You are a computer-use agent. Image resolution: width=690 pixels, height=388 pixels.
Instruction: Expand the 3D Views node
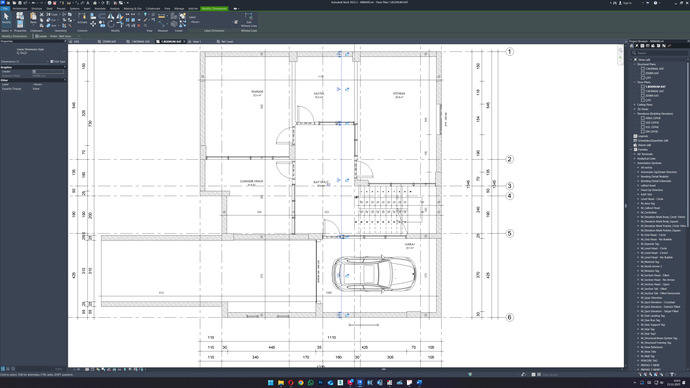(x=635, y=109)
